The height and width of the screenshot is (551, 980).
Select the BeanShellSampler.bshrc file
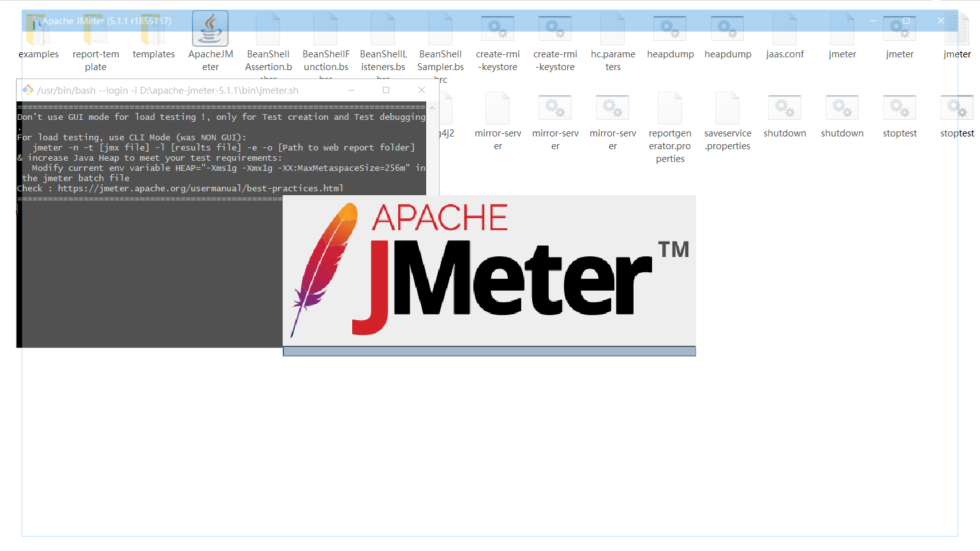(440, 46)
